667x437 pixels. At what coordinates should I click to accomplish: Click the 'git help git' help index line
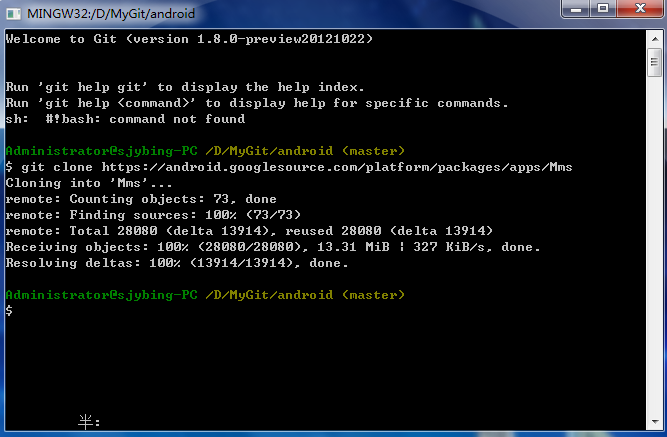click(x=185, y=87)
